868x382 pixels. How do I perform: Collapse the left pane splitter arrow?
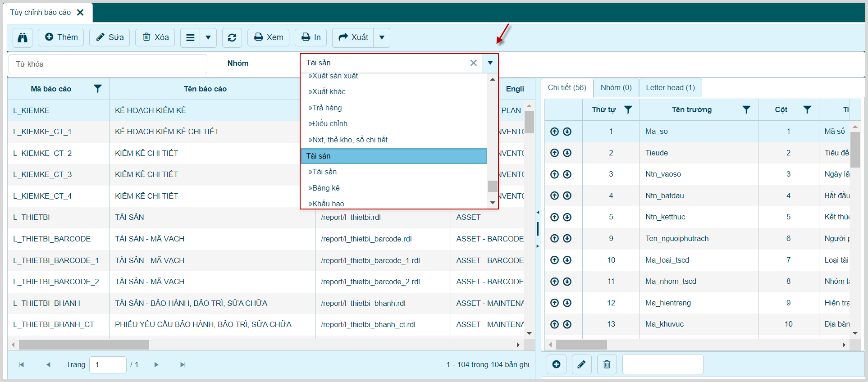(538, 212)
